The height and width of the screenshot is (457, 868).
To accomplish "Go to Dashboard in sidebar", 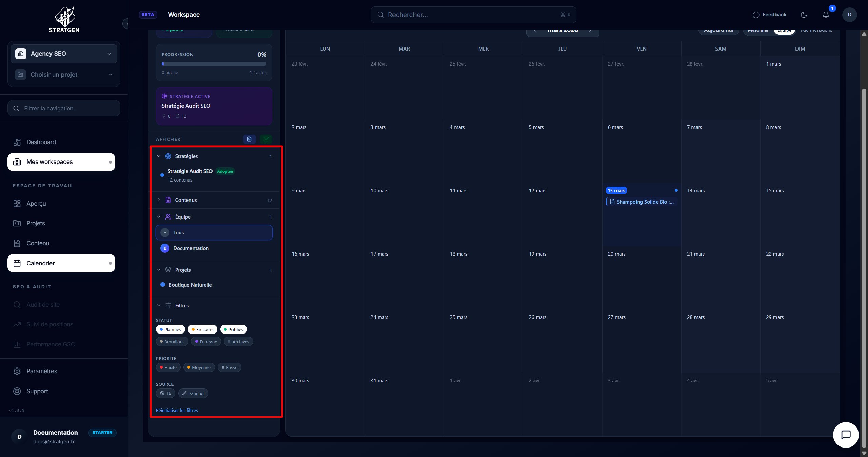I will coord(41,142).
